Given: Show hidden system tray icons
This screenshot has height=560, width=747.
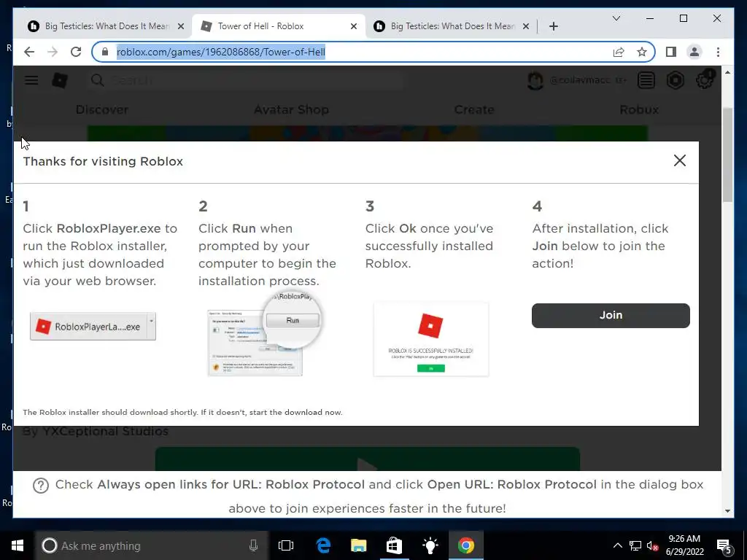Looking at the screenshot, I should (617, 545).
